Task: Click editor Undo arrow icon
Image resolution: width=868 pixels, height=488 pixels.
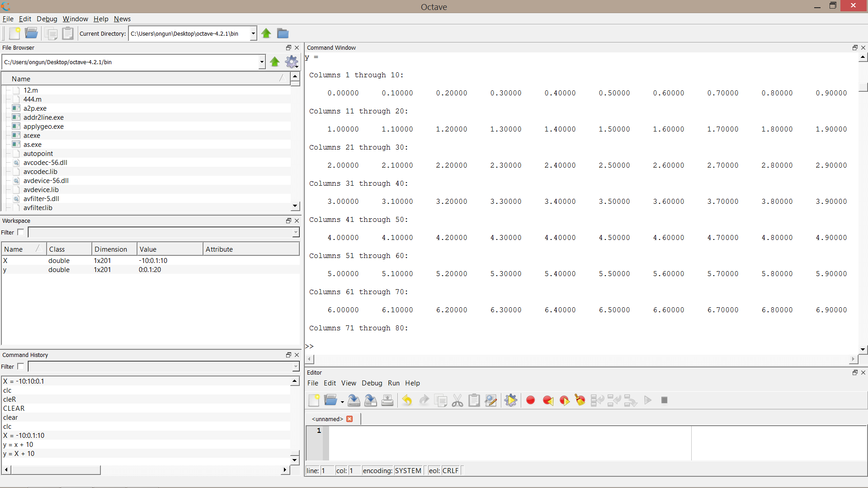Action: coord(407,400)
